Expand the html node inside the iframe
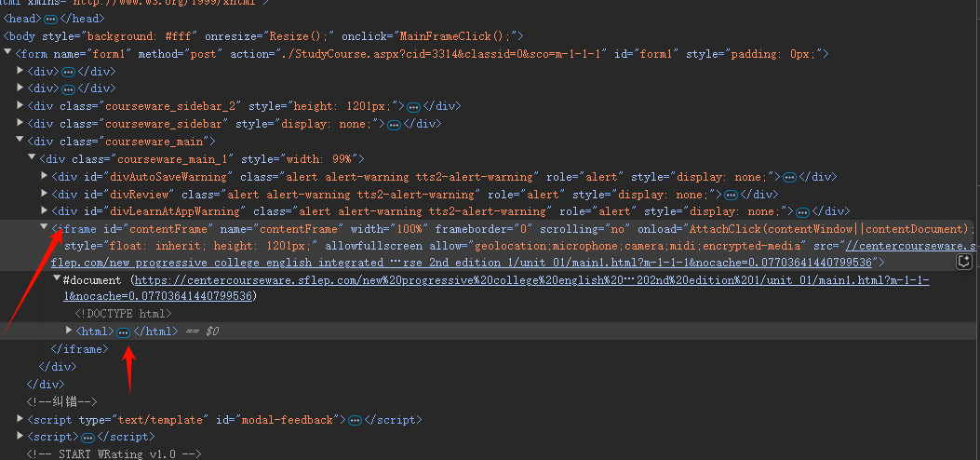 coord(69,330)
